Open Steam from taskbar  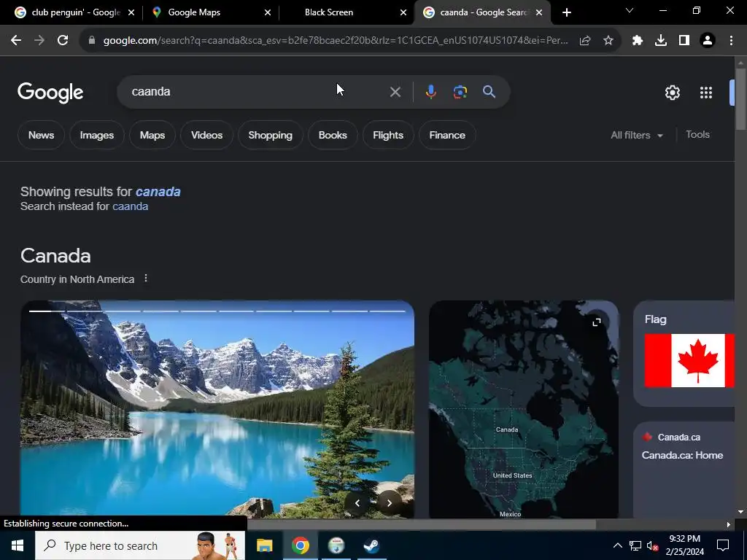[371, 545]
